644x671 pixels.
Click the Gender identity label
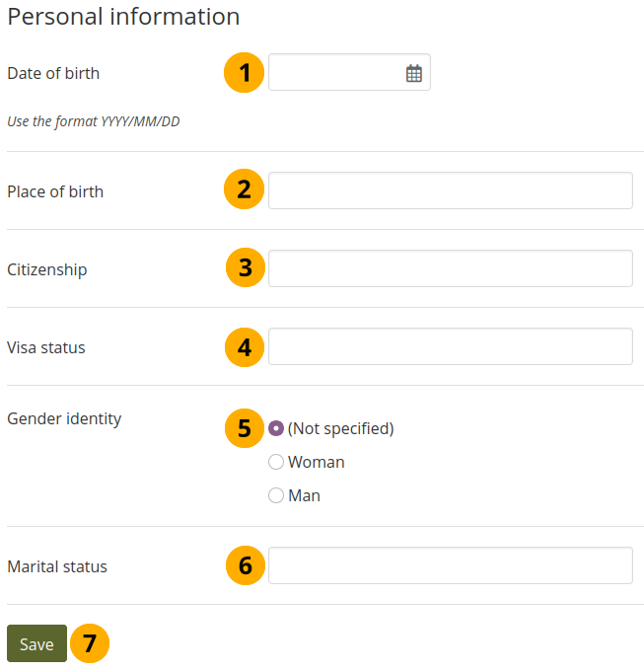(x=64, y=418)
